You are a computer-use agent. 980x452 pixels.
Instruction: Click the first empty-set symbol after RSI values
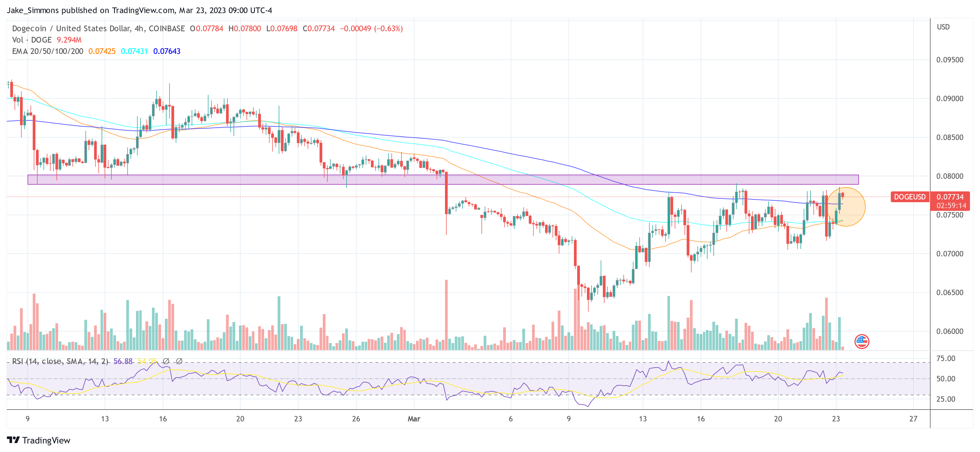[x=166, y=361]
